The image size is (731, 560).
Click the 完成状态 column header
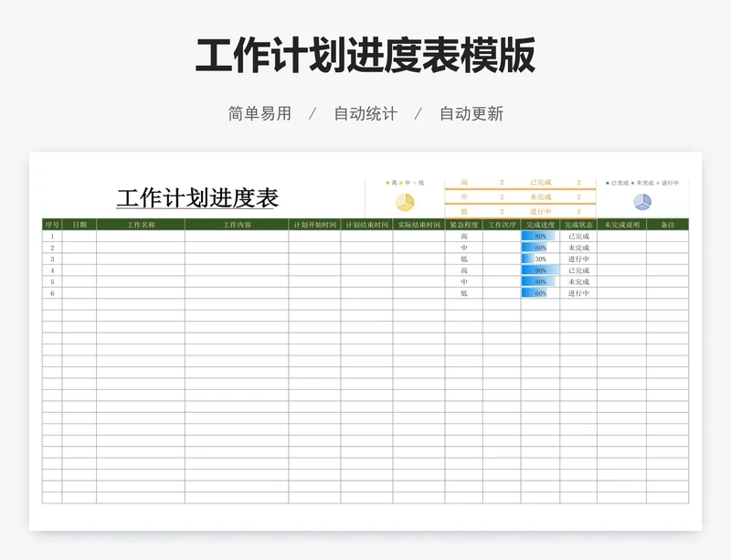(x=578, y=225)
